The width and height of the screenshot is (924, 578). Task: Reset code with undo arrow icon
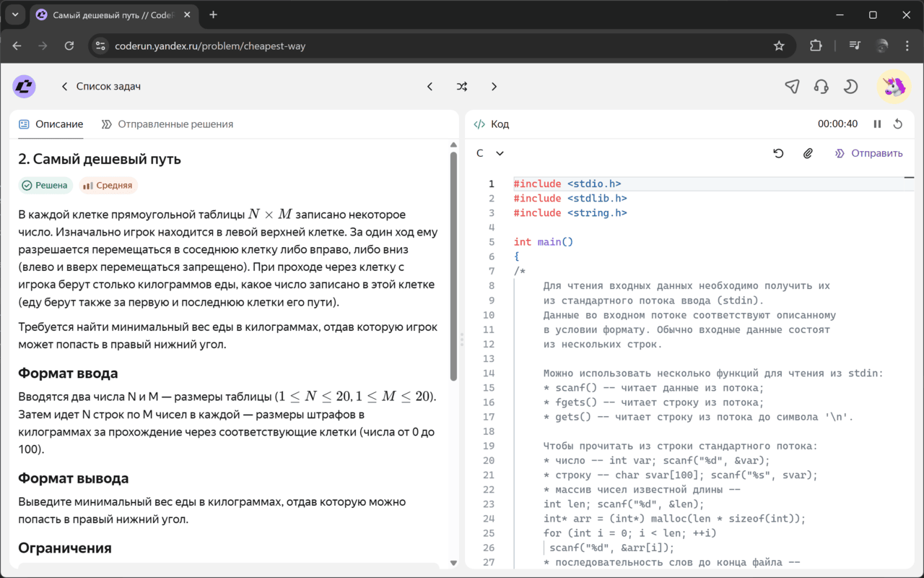coord(778,153)
